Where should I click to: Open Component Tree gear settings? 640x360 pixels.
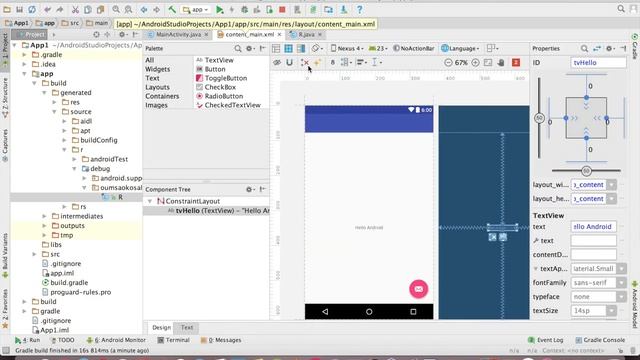click(x=250, y=189)
